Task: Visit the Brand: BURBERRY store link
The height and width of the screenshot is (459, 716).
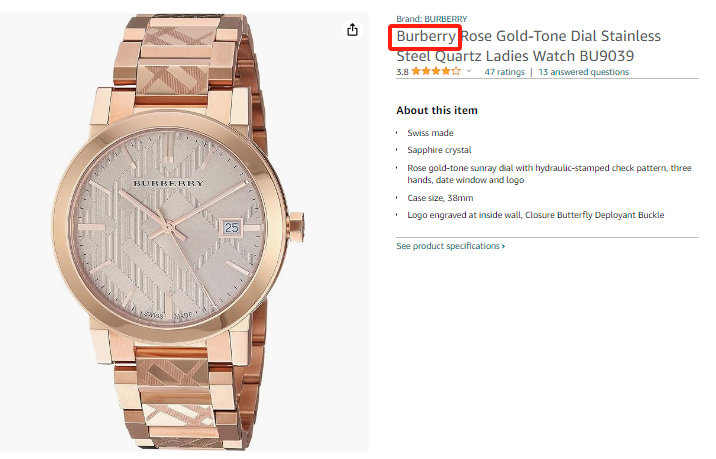Action: point(431,18)
